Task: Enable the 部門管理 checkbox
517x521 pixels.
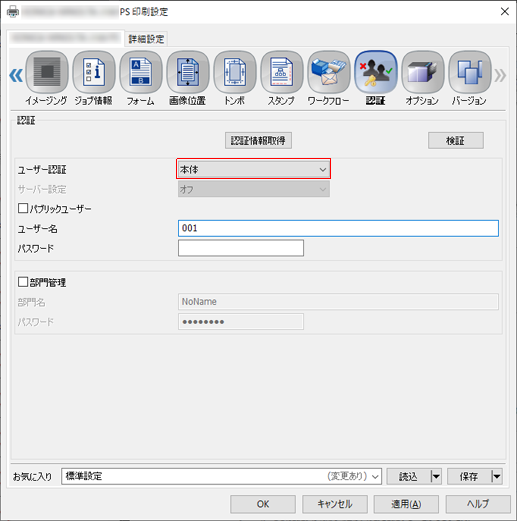Action: tap(23, 282)
